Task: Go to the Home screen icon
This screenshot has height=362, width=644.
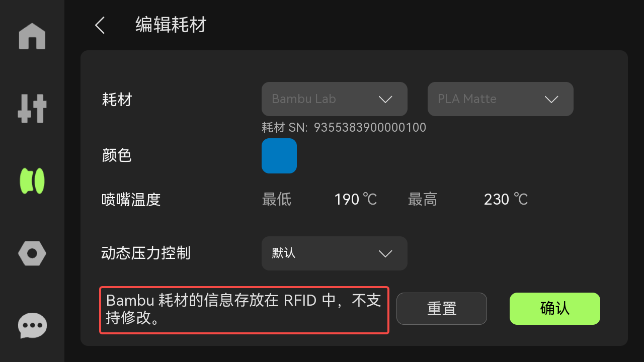Action: point(32,36)
